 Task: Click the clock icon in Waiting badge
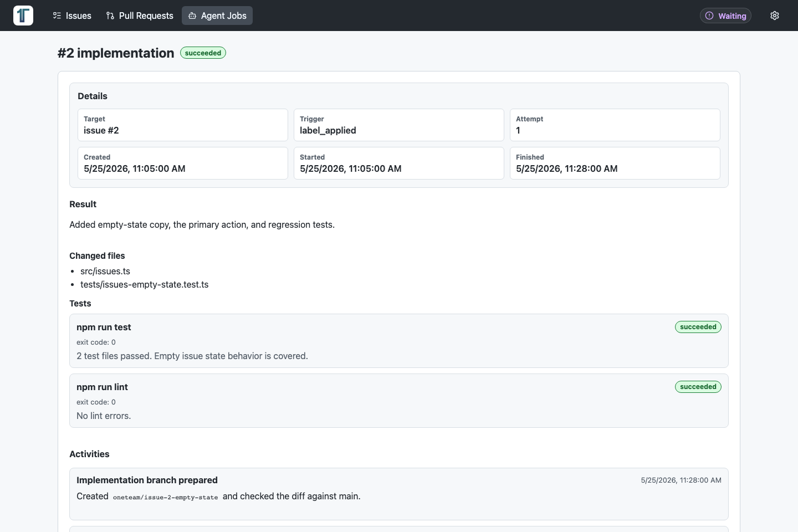tap(709, 16)
